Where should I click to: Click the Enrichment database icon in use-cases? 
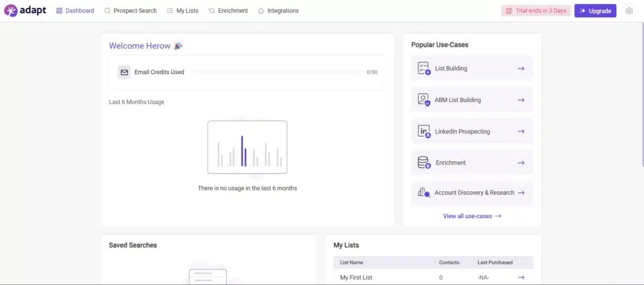click(424, 163)
